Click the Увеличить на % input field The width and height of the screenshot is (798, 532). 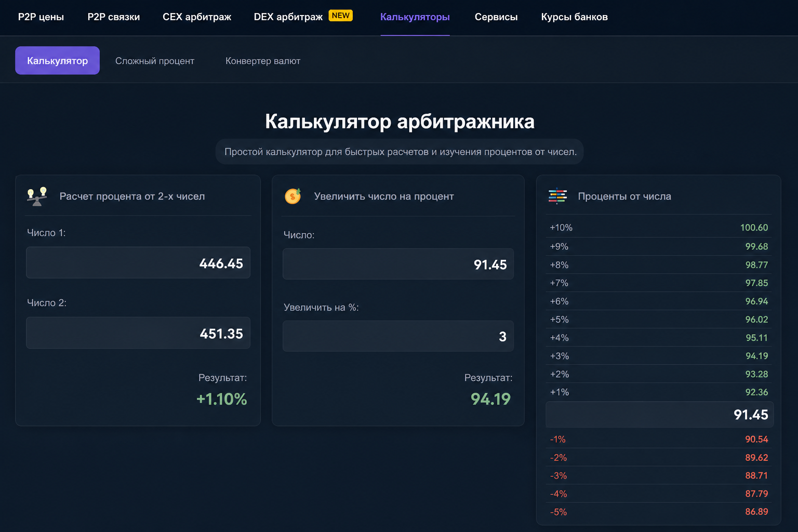pyautogui.click(x=398, y=336)
